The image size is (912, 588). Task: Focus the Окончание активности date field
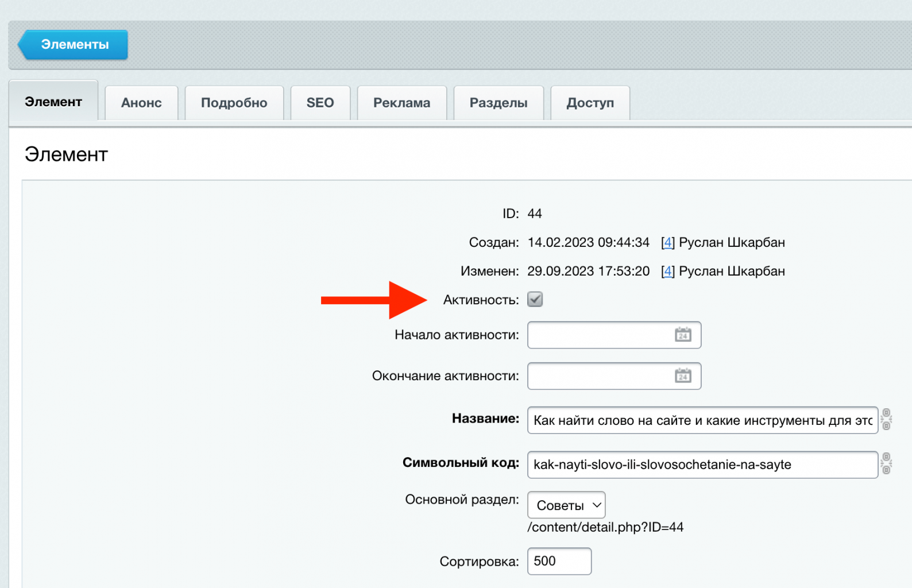(x=614, y=376)
